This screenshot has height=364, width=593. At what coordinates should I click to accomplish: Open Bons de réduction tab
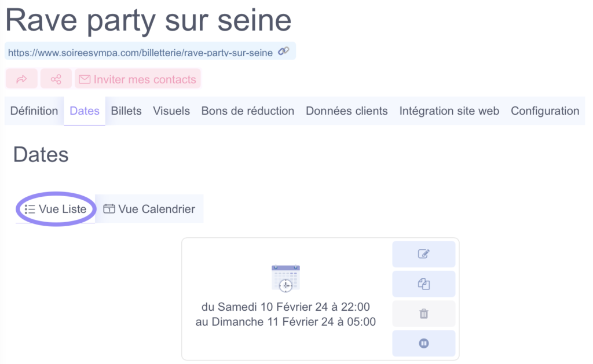coord(248,111)
